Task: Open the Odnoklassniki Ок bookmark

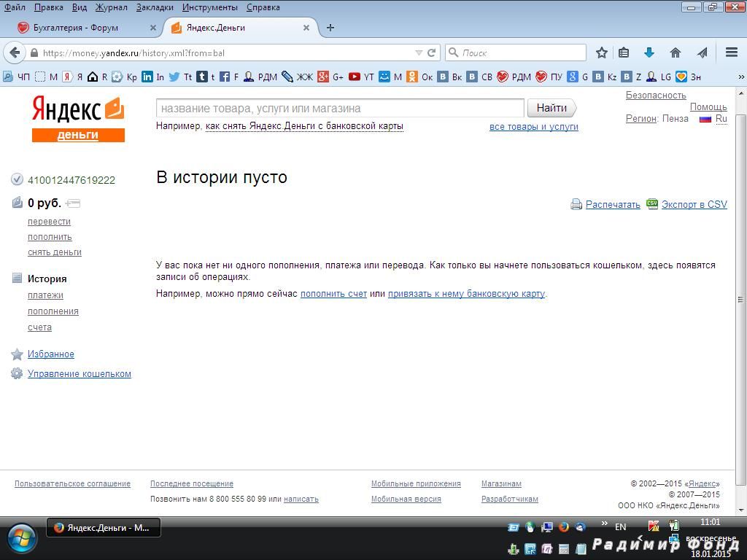Action: tap(419, 77)
